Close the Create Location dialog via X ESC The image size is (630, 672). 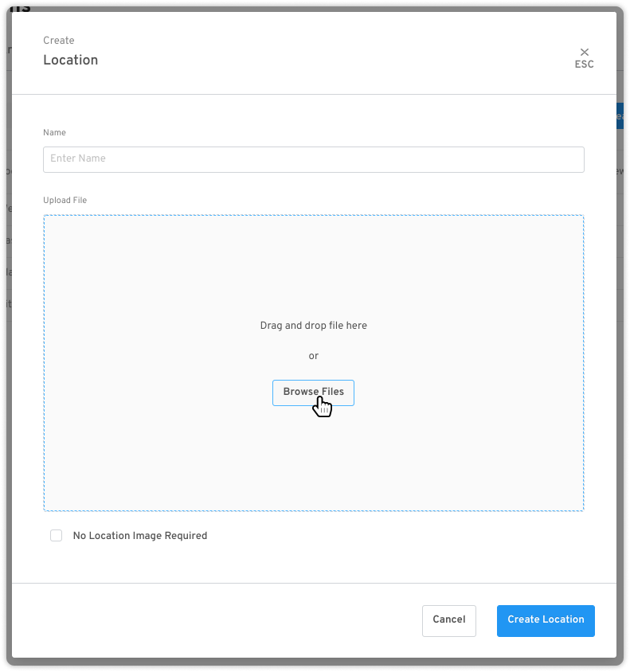coord(584,58)
